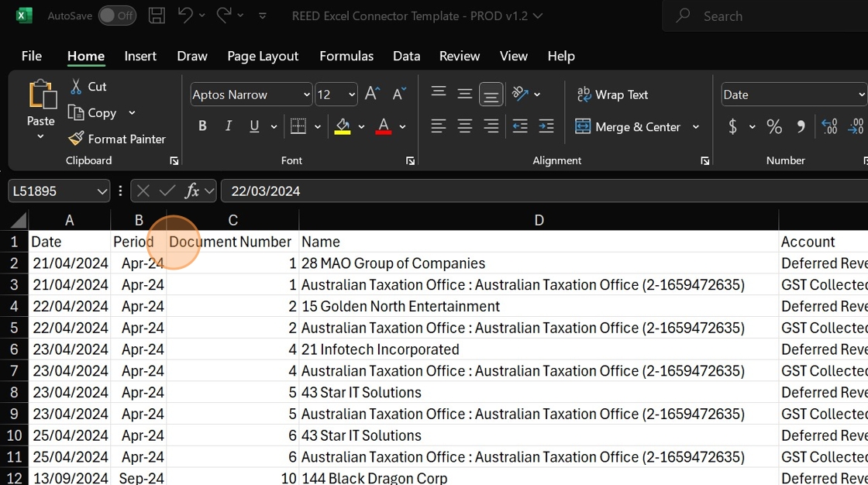Toggle Wrap Text

[x=612, y=95]
